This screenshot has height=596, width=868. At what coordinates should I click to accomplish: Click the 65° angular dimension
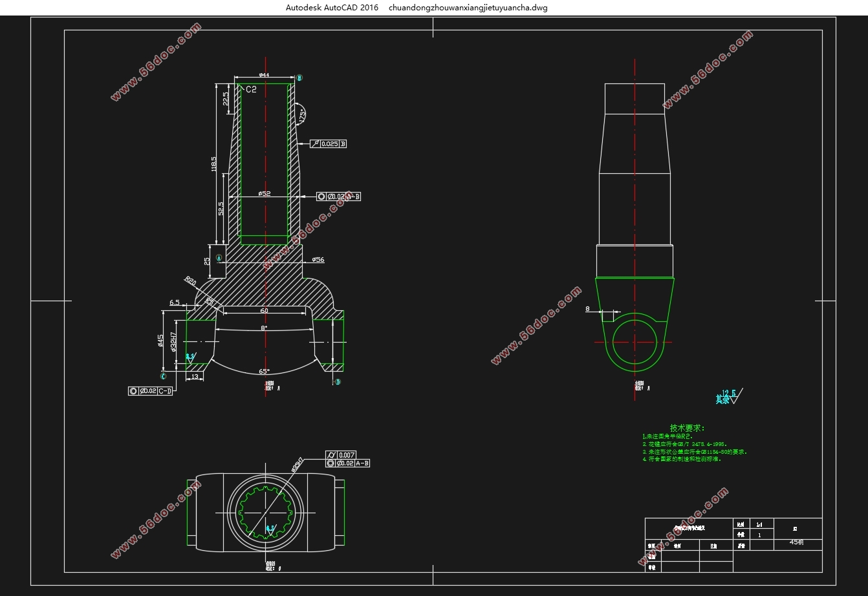(264, 372)
